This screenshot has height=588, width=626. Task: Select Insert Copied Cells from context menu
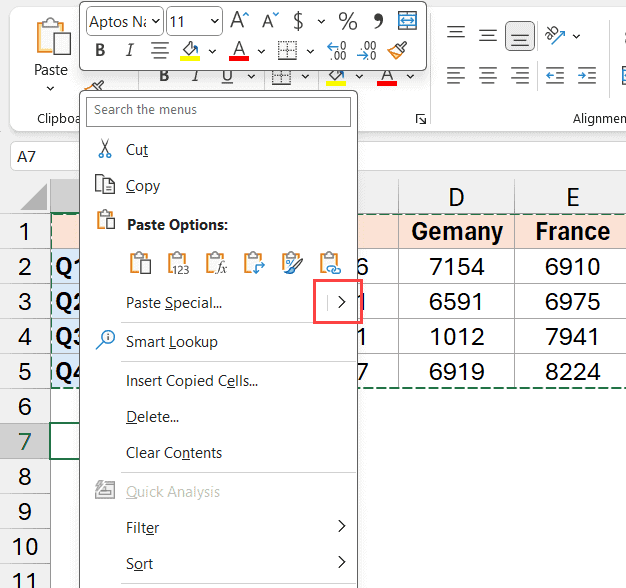(192, 380)
